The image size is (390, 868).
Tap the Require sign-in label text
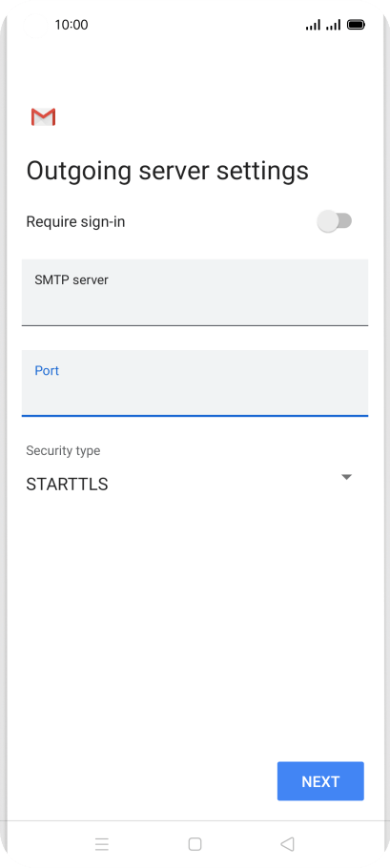75,222
